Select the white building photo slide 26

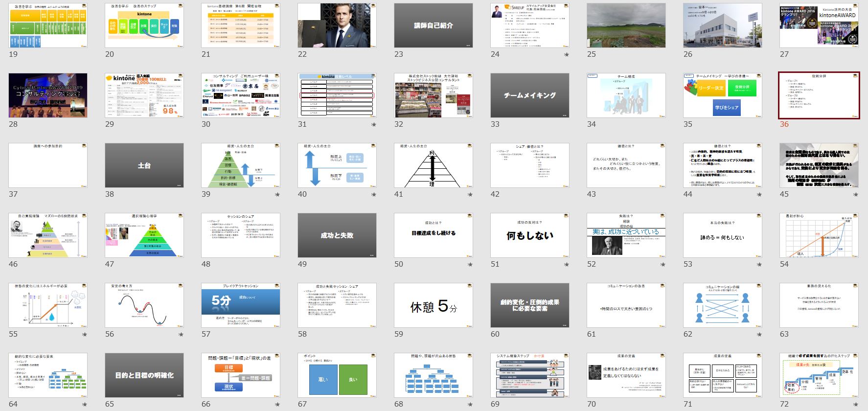tap(723, 25)
